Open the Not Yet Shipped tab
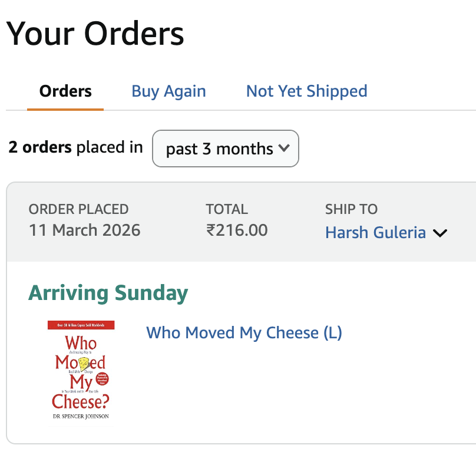 [x=306, y=91]
